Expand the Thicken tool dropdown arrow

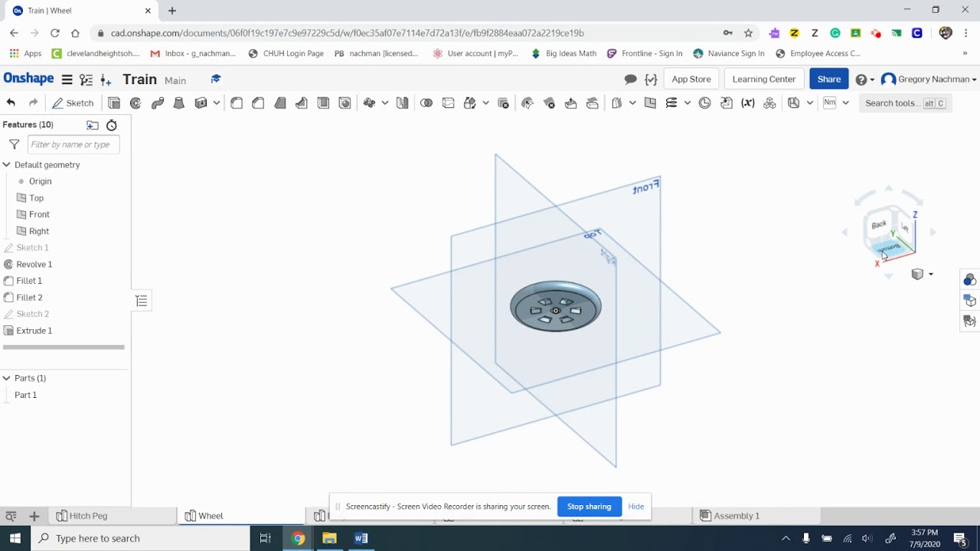217,103
